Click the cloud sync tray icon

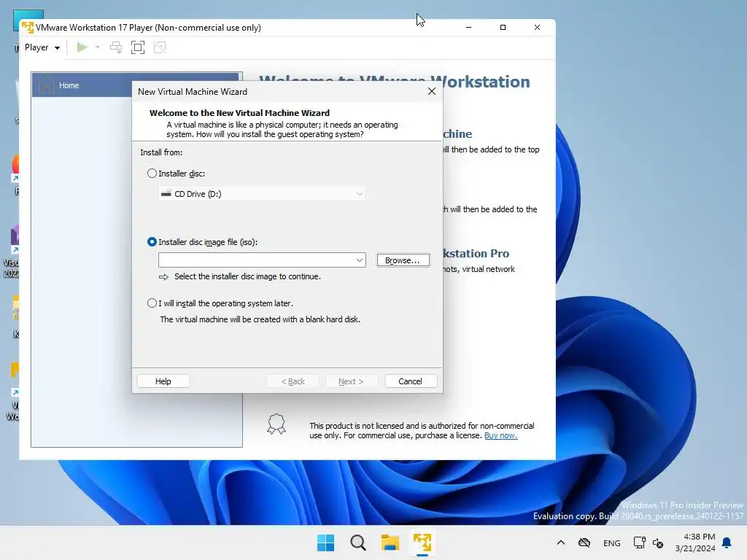[x=584, y=542]
